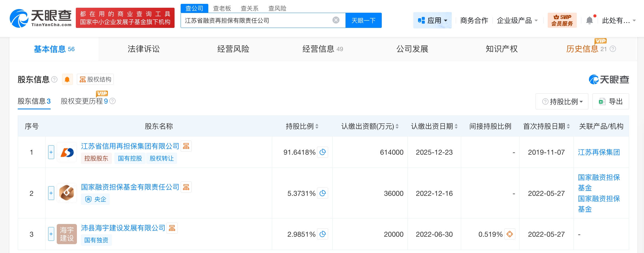Select the 经营信息 tab
The width and height of the screenshot is (644, 253).
click(323, 49)
